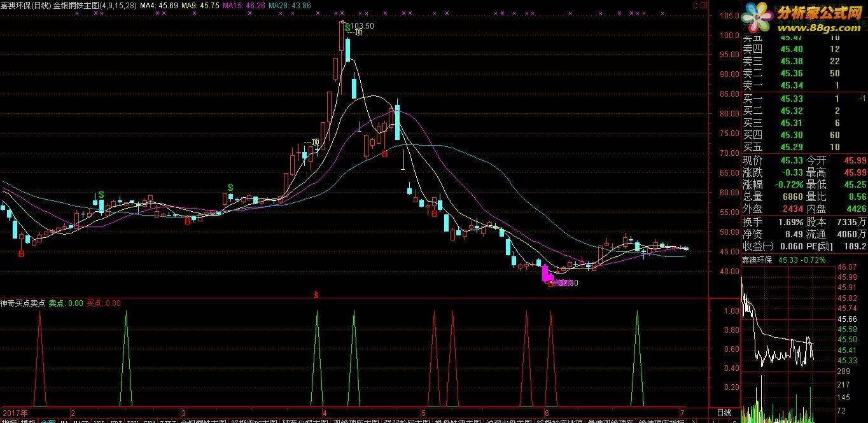
Task: Click the 涨跌 -0.33 quote value
Action: coord(793,172)
